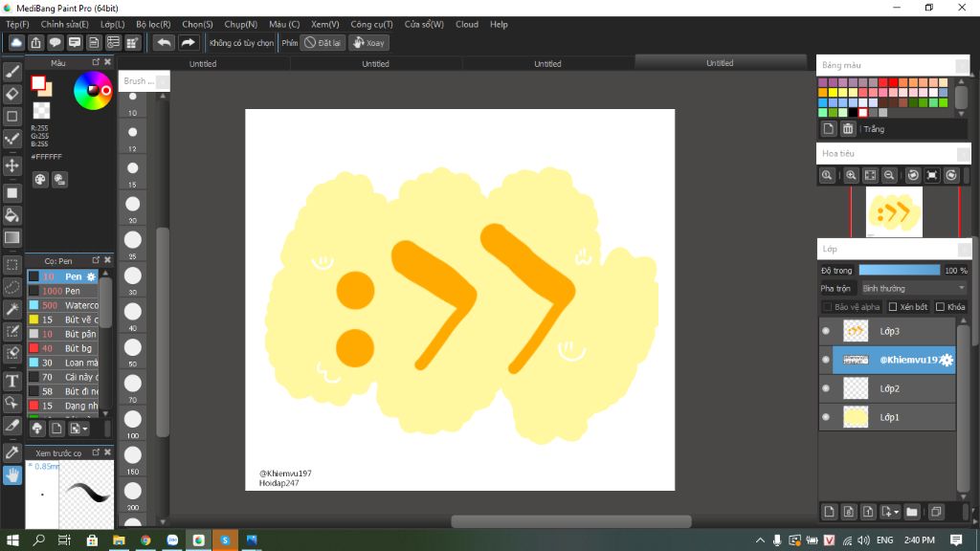Add a new layer with page icon
Image resolution: width=980 pixels, height=551 pixels.
pos(829,512)
